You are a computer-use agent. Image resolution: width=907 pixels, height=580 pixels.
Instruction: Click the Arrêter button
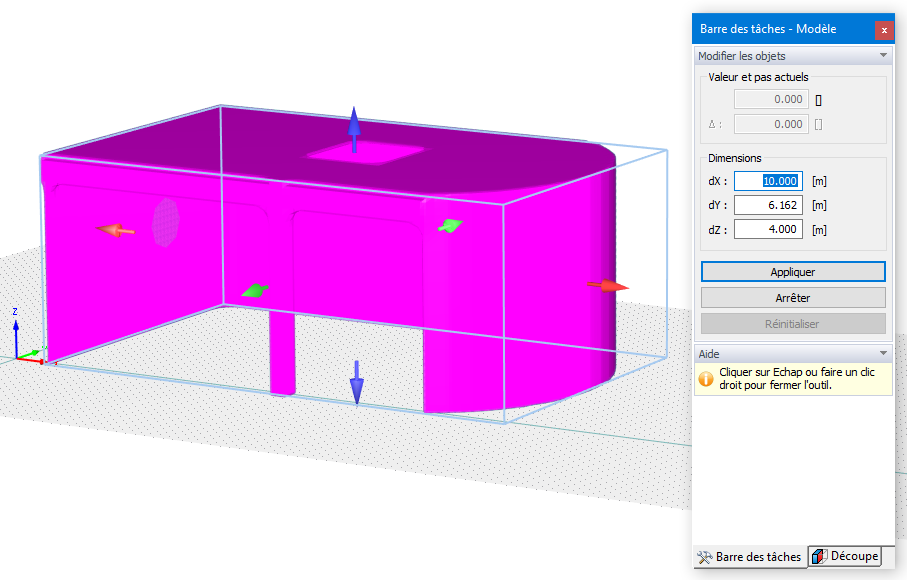(793, 298)
